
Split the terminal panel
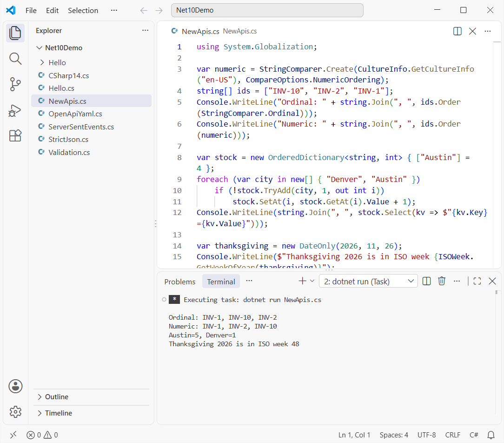426,281
